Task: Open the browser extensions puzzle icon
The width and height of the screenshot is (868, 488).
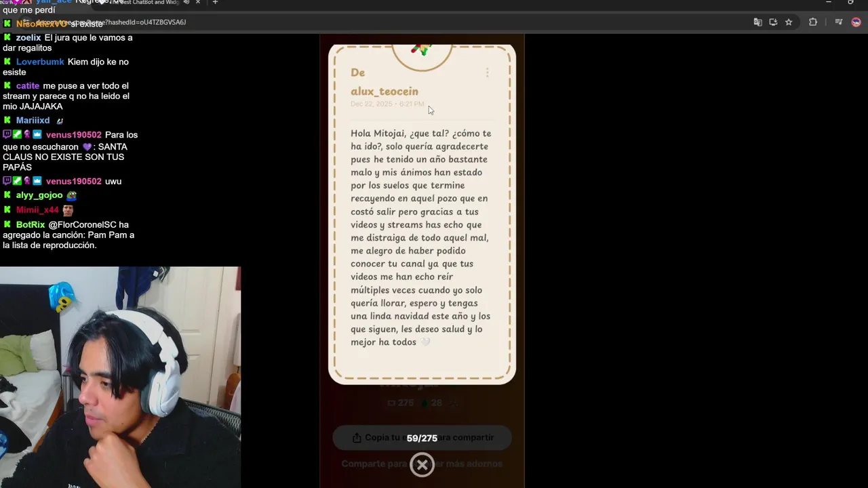Action: click(x=813, y=22)
